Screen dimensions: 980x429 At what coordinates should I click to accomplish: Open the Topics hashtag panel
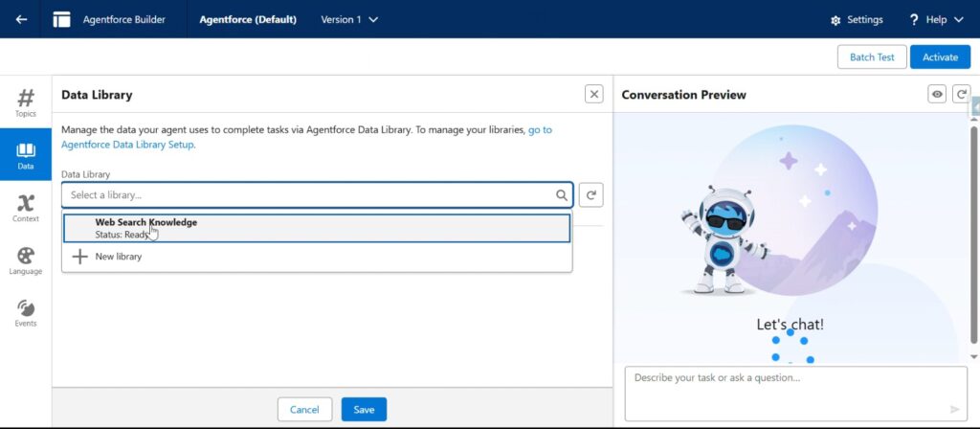26,102
